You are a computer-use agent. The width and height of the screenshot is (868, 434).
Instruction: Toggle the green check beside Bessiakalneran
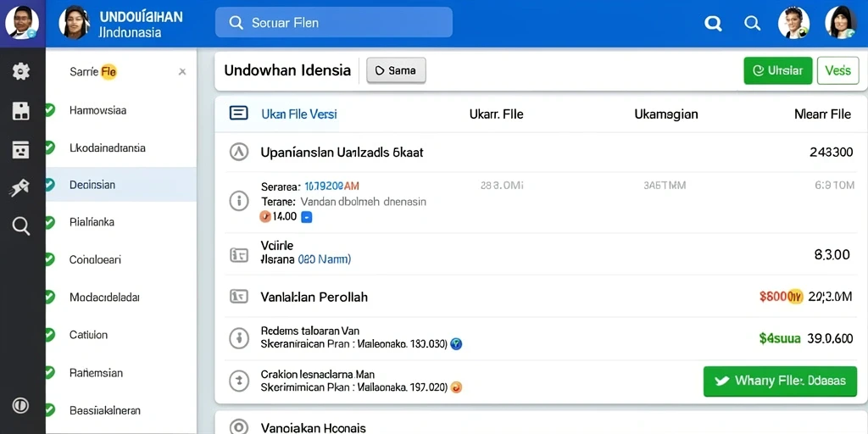tap(49, 410)
